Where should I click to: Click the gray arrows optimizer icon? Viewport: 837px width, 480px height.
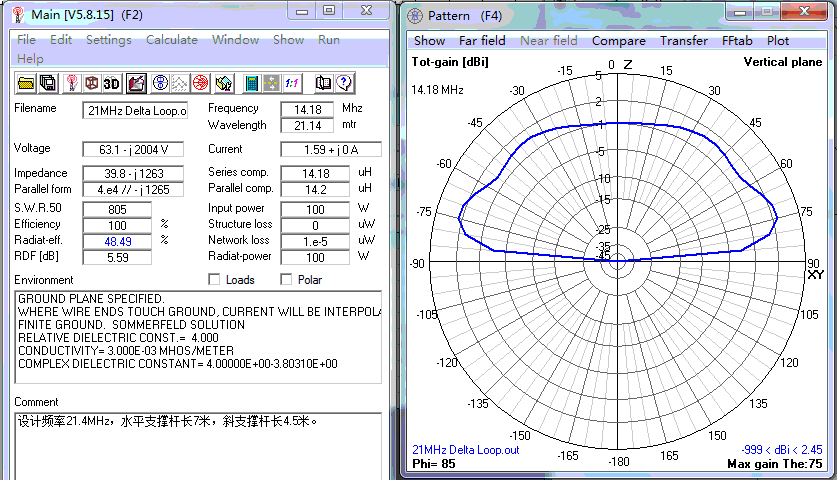(271, 83)
